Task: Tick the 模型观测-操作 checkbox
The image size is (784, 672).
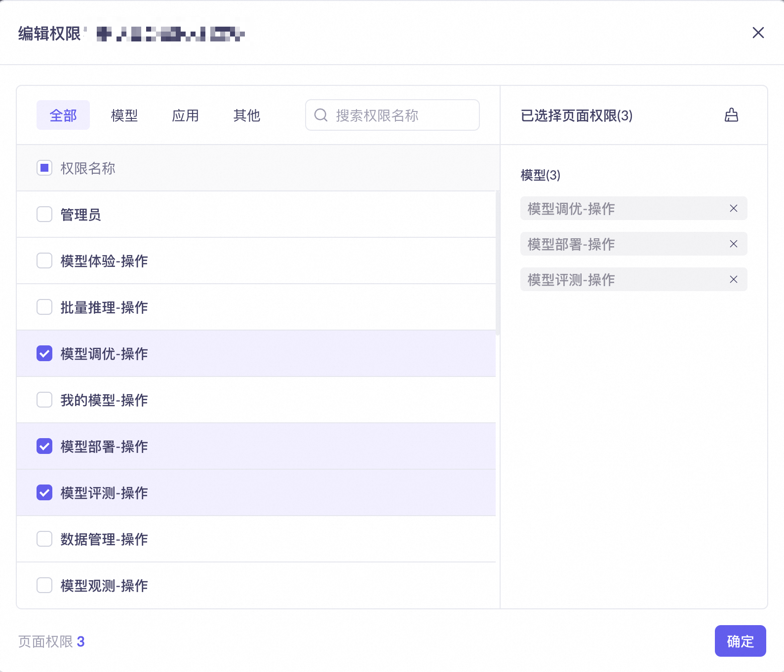Action: 44,585
